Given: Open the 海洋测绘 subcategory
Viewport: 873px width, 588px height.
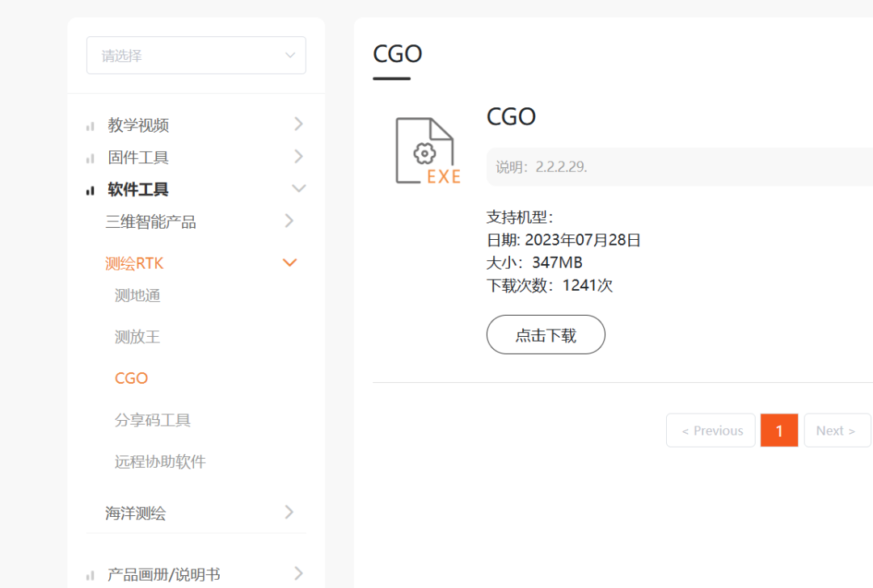Looking at the screenshot, I should pyautogui.click(x=135, y=513).
